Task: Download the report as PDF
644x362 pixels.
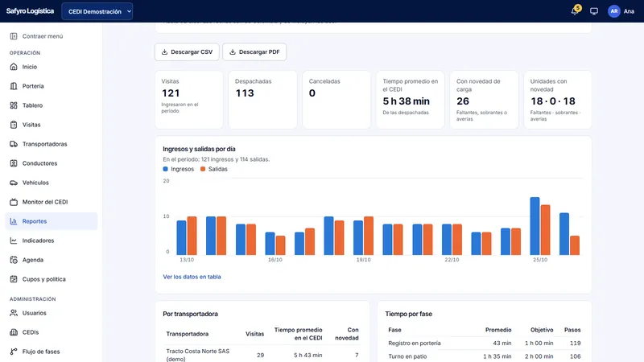Action: pos(254,51)
